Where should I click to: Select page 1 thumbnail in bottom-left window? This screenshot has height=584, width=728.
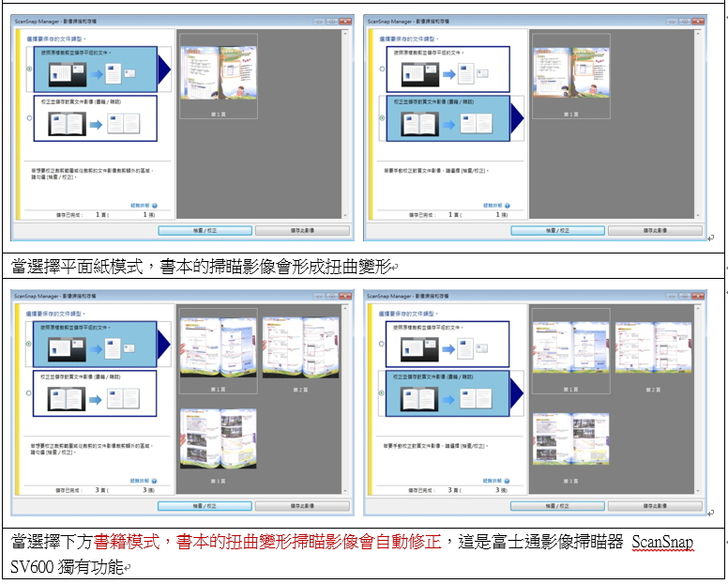218,347
